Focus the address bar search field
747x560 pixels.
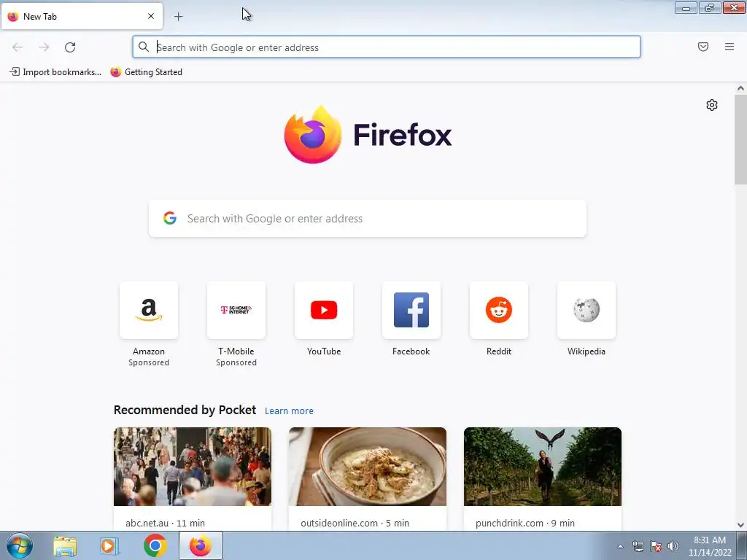coord(387,47)
